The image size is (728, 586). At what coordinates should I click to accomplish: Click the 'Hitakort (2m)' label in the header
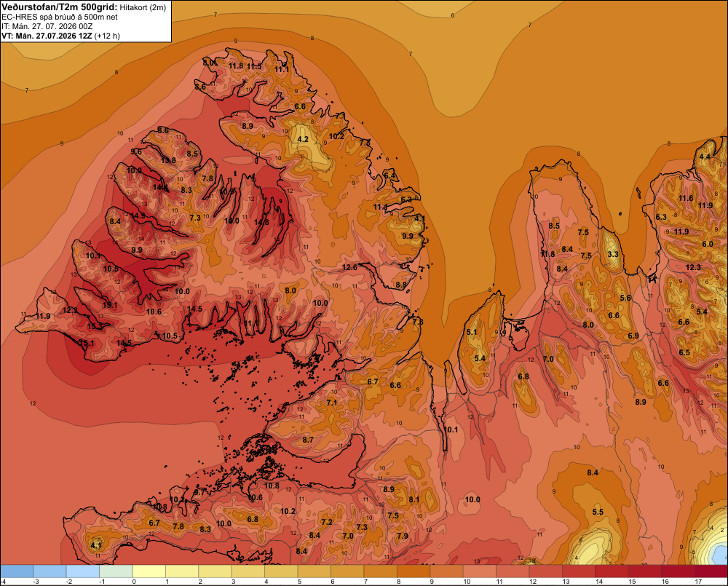point(143,7)
